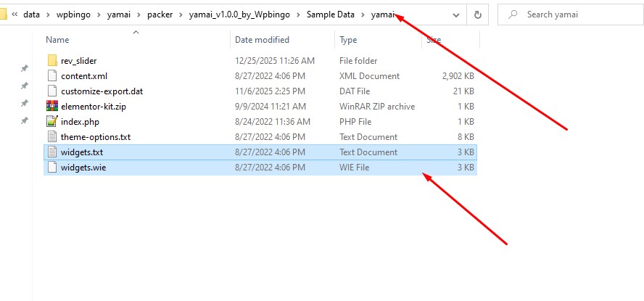Screen dimensions: 644x301
Task: Click the first pinned quick access pin
Action: (x=24, y=68)
